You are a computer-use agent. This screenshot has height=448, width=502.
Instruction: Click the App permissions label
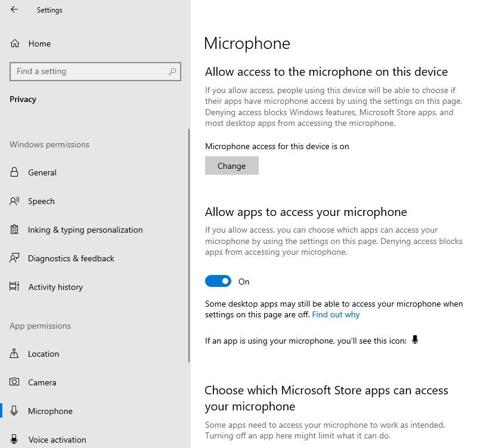(40, 326)
